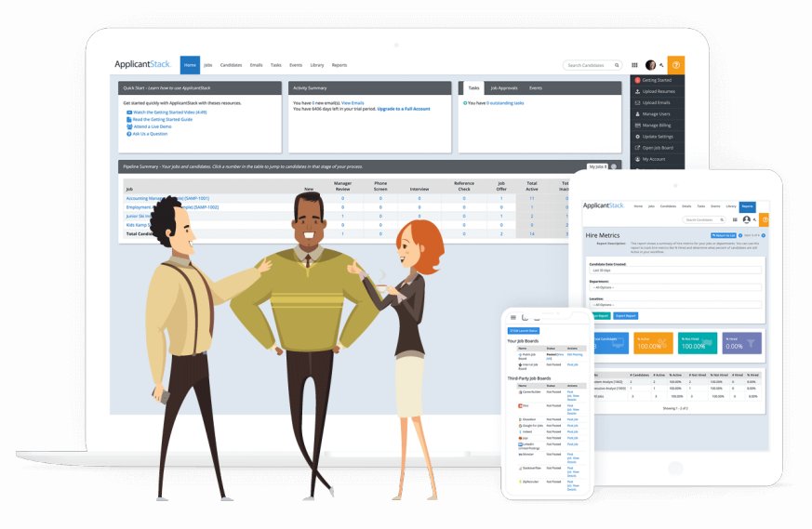Image resolution: width=812 pixels, height=529 pixels.
Task: Click the round icon right of My Jobs
Action: [614, 166]
